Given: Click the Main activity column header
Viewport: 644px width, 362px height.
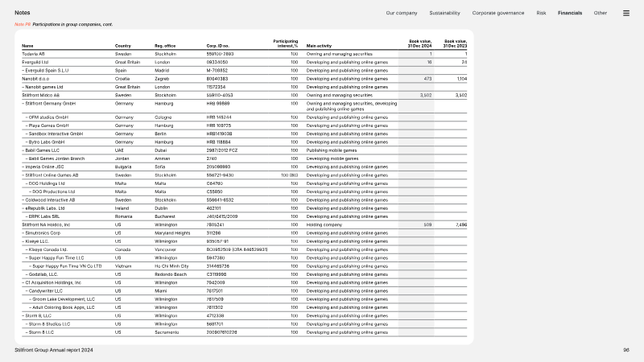Looking at the screenshot, I should click(x=319, y=46).
